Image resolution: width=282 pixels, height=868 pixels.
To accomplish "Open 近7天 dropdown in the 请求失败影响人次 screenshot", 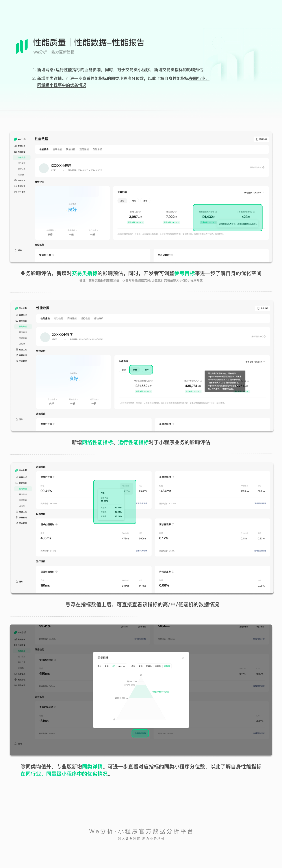I will click(x=59, y=339).
